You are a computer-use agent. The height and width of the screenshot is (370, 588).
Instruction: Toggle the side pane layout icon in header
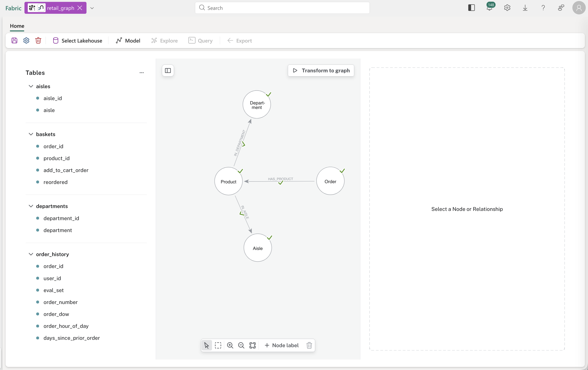coord(472,8)
